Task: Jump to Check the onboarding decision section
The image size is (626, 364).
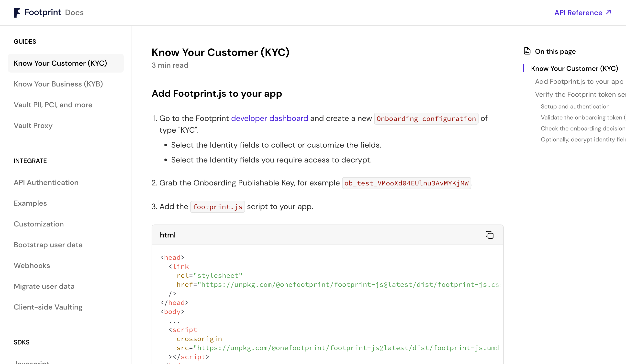Action: 583,128
